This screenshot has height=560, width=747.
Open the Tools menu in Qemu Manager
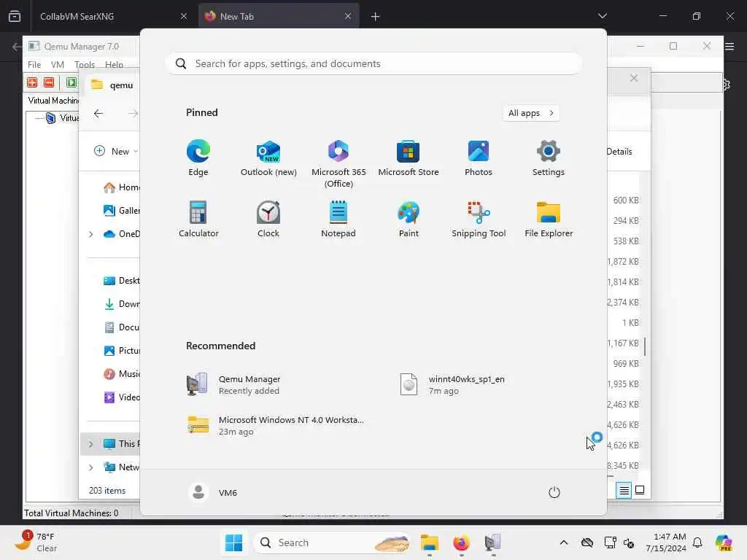[x=85, y=65]
